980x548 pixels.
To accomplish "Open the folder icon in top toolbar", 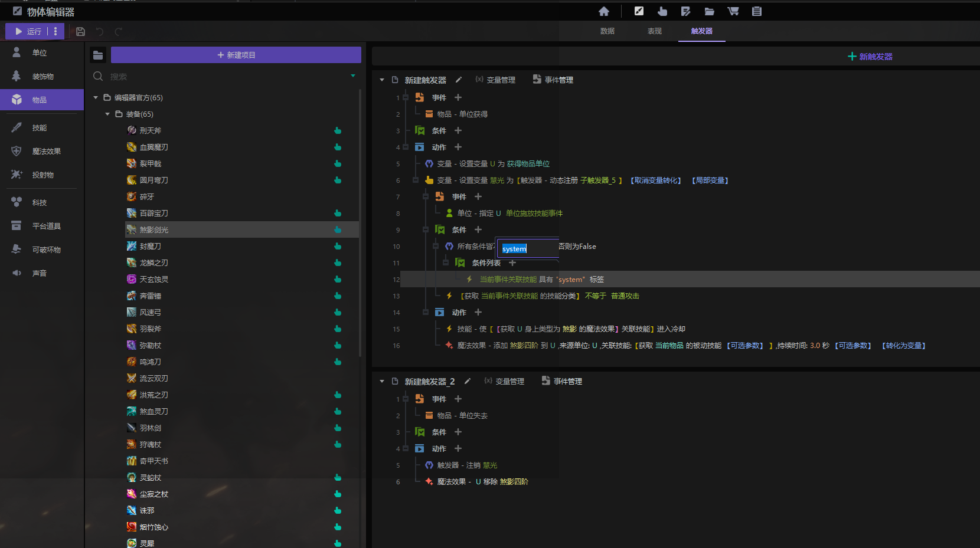I will pyautogui.click(x=709, y=11).
